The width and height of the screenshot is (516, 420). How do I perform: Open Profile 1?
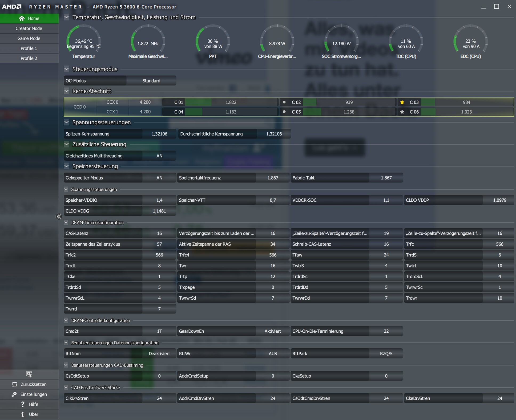[29, 48]
